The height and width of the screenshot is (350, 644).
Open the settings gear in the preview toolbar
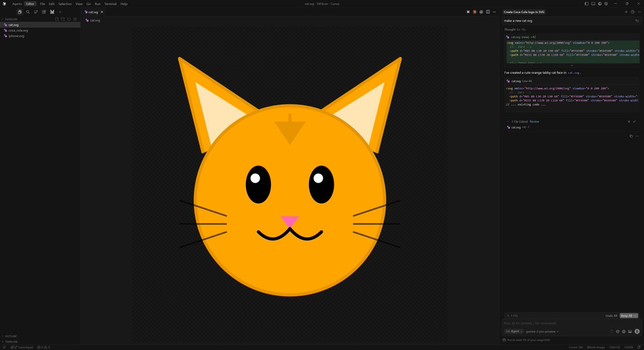click(481, 11)
